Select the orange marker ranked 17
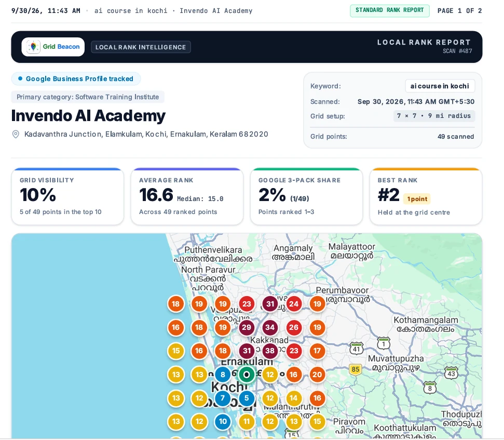Image resolution: width=504 pixels, height=440 pixels. [317, 351]
